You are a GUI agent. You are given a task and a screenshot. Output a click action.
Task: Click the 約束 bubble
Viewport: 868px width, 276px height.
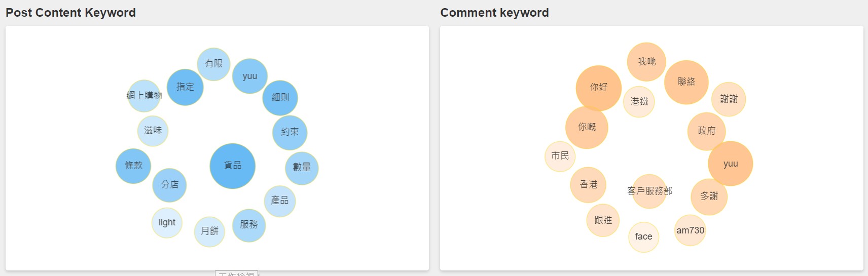290,133
